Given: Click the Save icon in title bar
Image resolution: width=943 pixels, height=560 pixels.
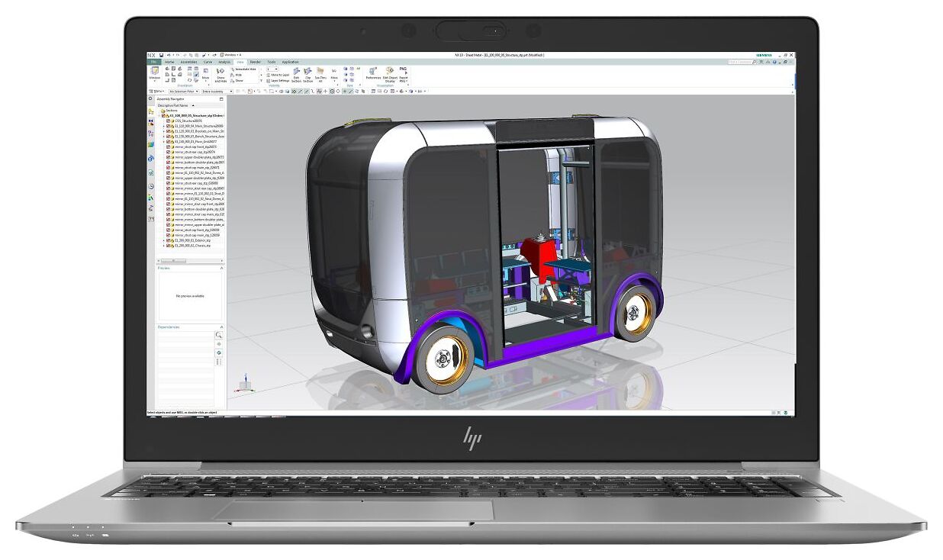Looking at the screenshot, I should [x=161, y=55].
